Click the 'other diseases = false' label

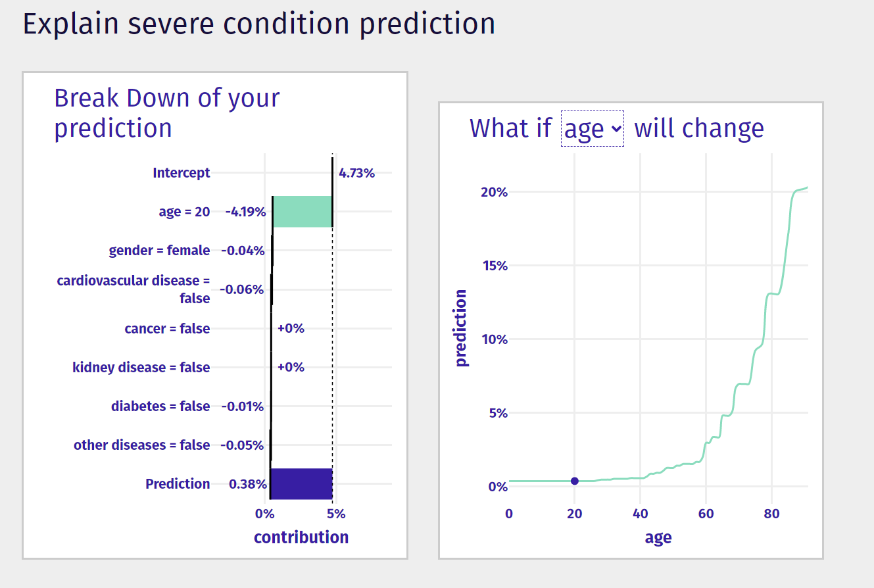click(x=141, y=445)
